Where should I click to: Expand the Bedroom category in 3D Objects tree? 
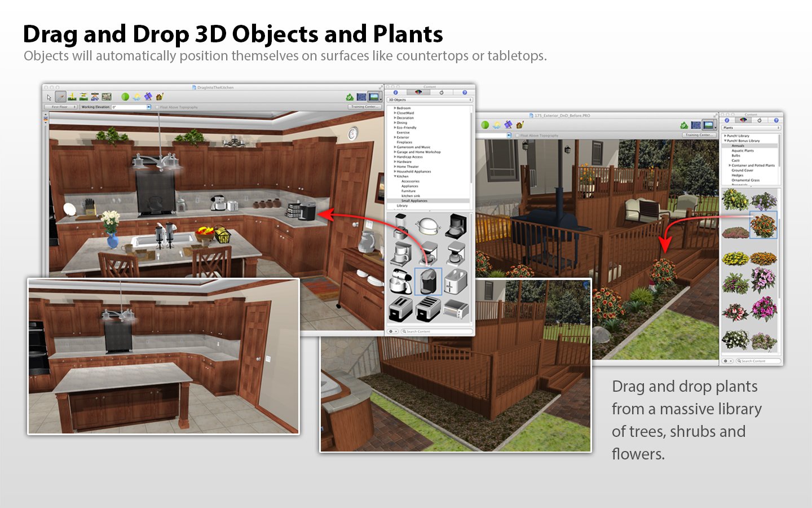(x=395, y=108)
